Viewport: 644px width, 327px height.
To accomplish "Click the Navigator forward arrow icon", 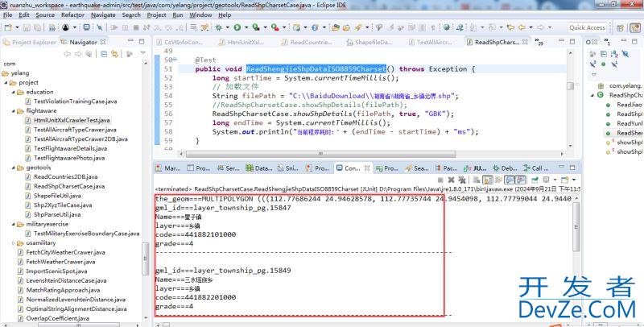I will [x=78, y=54].
